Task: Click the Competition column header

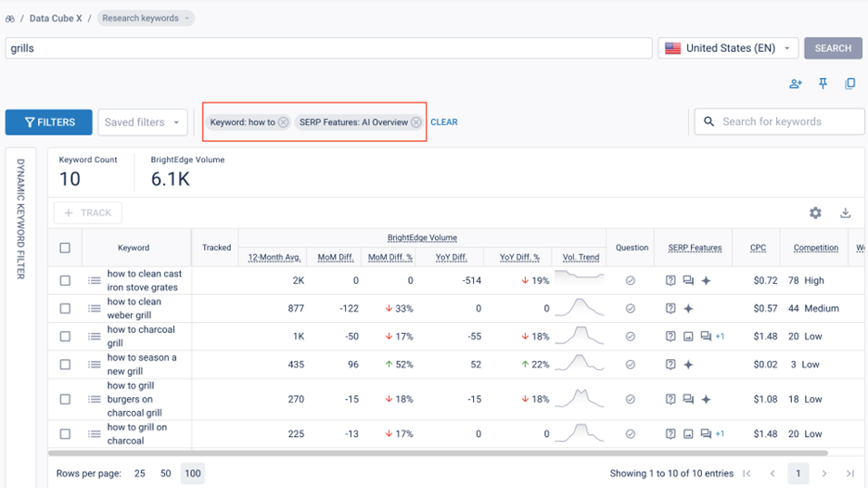Action: (815, 248)
